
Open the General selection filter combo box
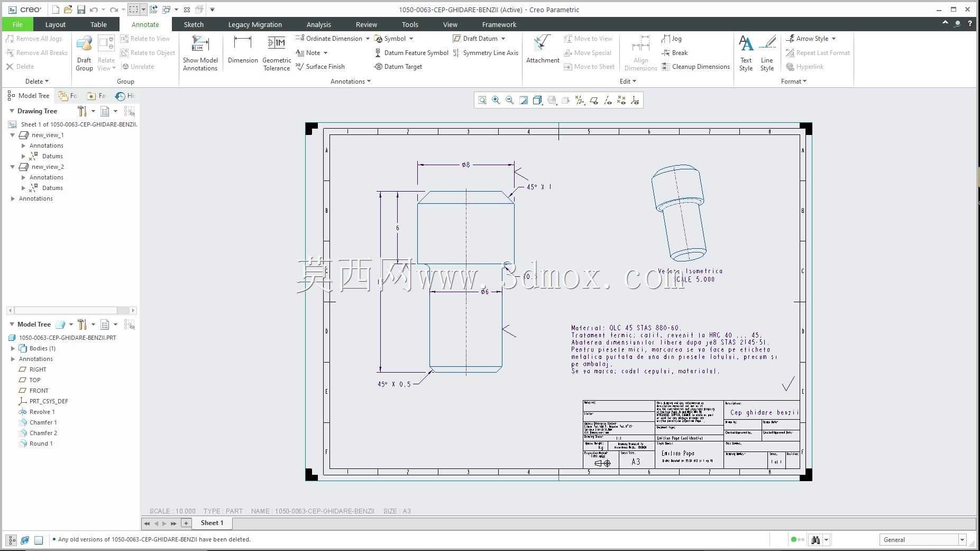point(923,540)
